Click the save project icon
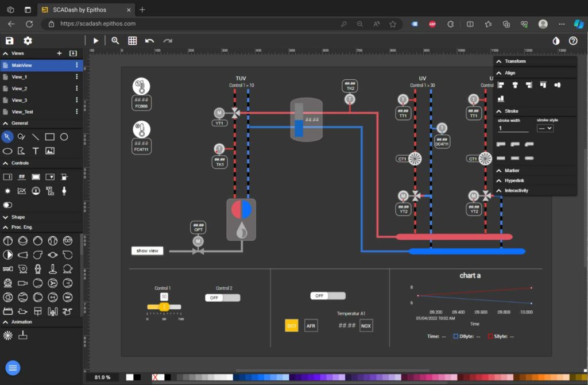Viewport: 588px width, 385px height. (x=9, y=41)
